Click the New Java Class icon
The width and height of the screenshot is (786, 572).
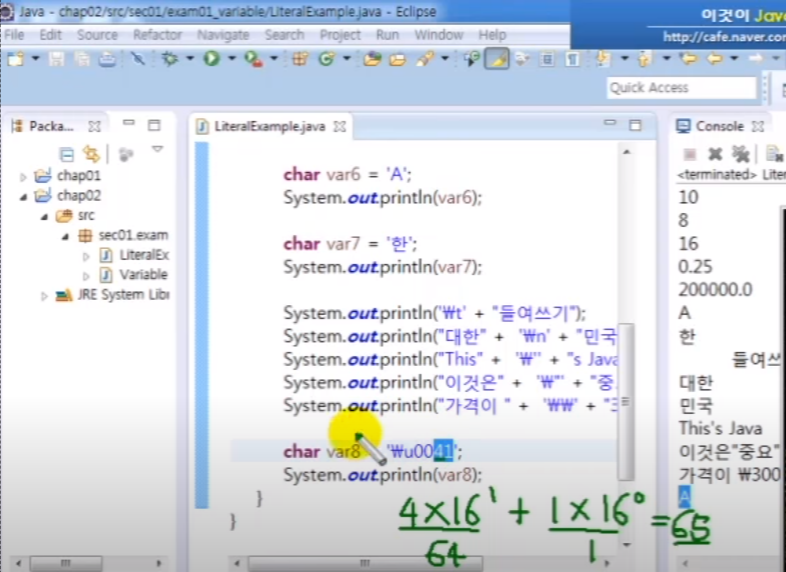327,59
